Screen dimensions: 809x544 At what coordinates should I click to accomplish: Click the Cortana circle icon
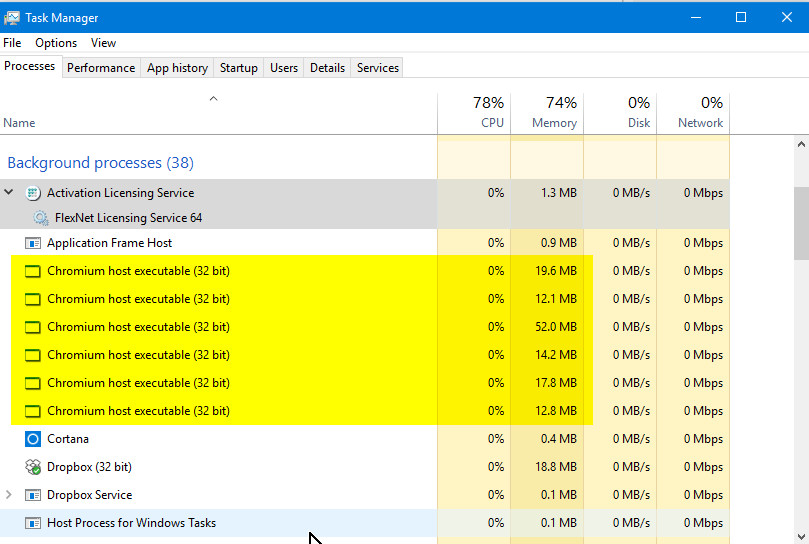pyautogui.click(x=33, y=439)
